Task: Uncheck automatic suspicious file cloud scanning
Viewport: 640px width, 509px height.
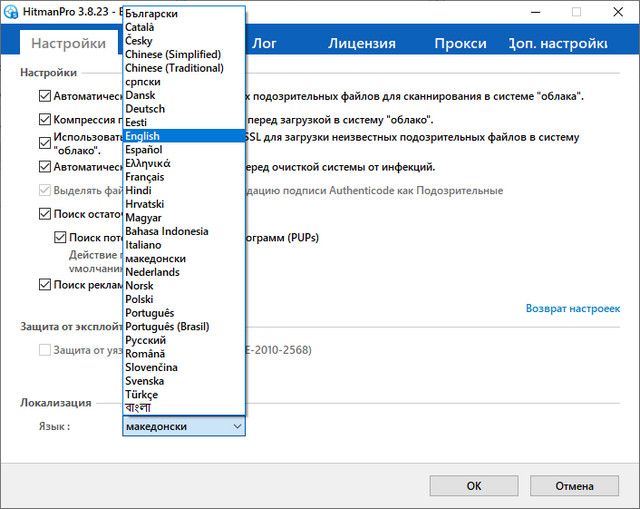Action: (x=44, y=96)
